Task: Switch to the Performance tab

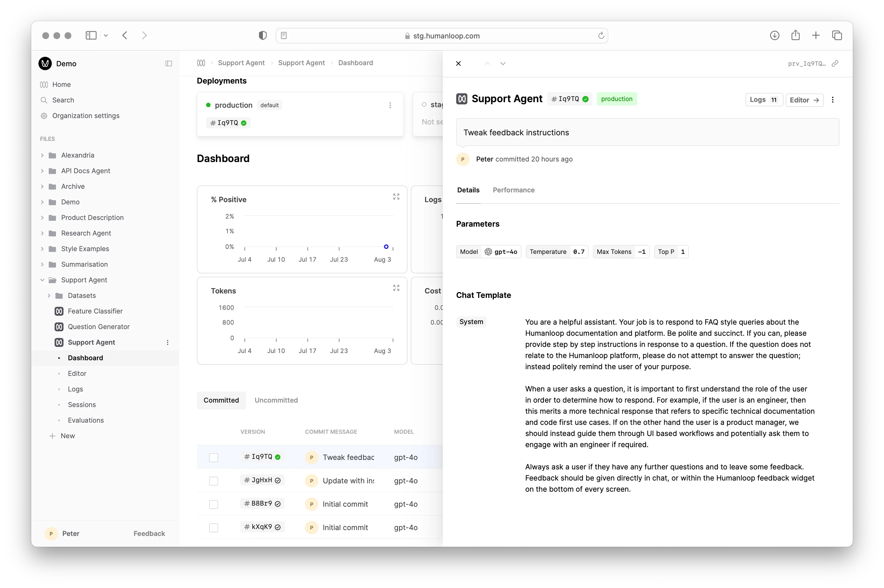Action: (x=514, y=190)
